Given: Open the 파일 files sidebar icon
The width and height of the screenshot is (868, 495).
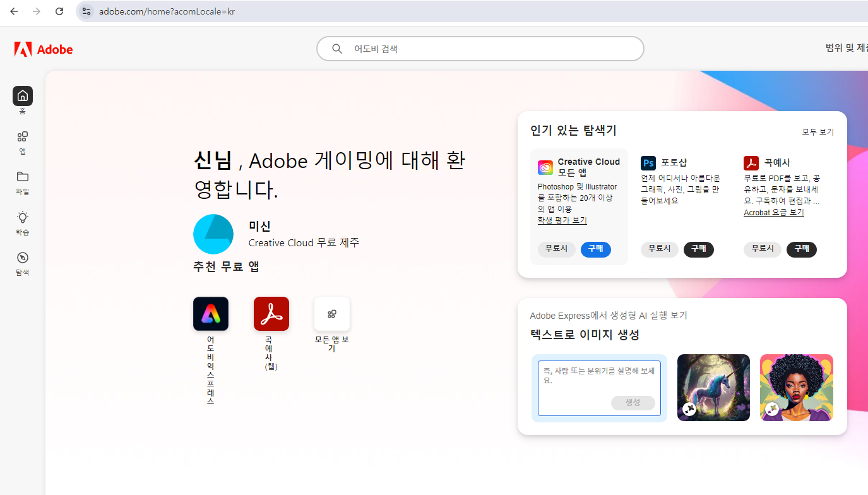Looking at the screenshot, I should click(23, 177).
